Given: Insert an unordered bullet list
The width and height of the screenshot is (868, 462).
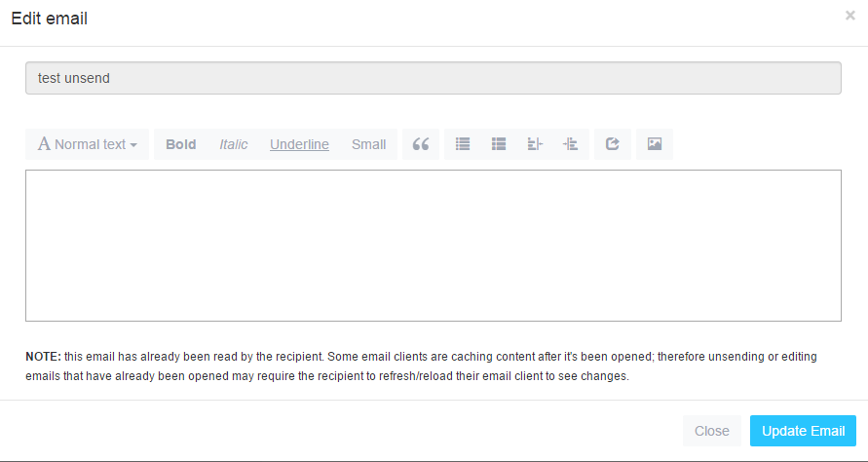Looking at the screenshot, I should click(463, 144).
